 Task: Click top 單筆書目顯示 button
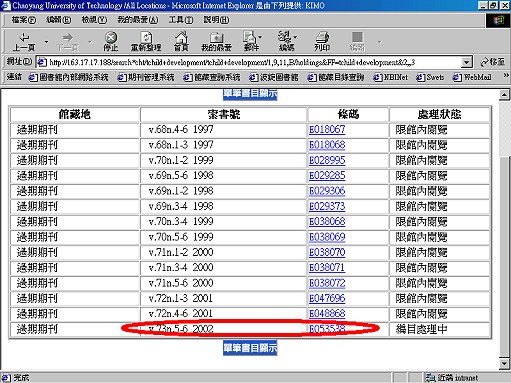click(x=250, y=94)
